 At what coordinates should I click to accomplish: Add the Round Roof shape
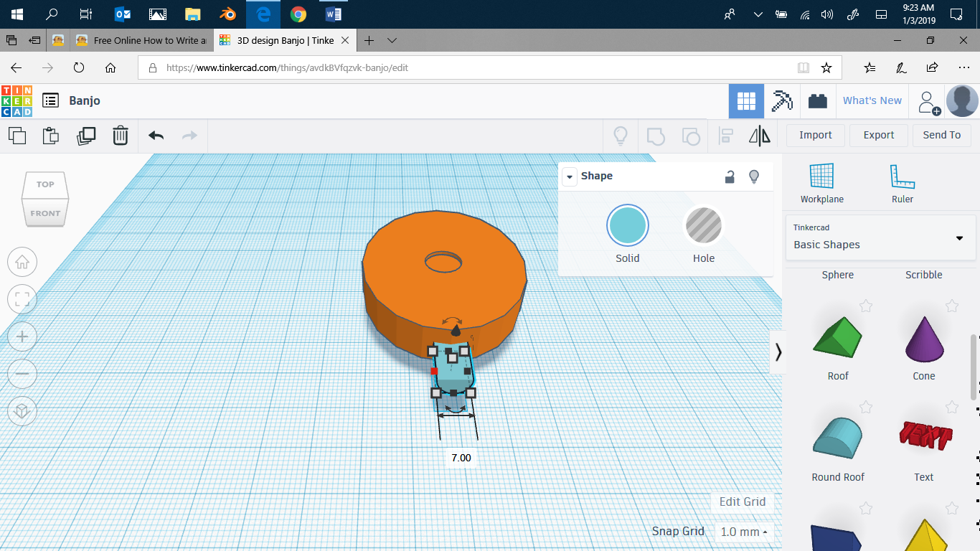pyautogui.click(x=838, y=437)
